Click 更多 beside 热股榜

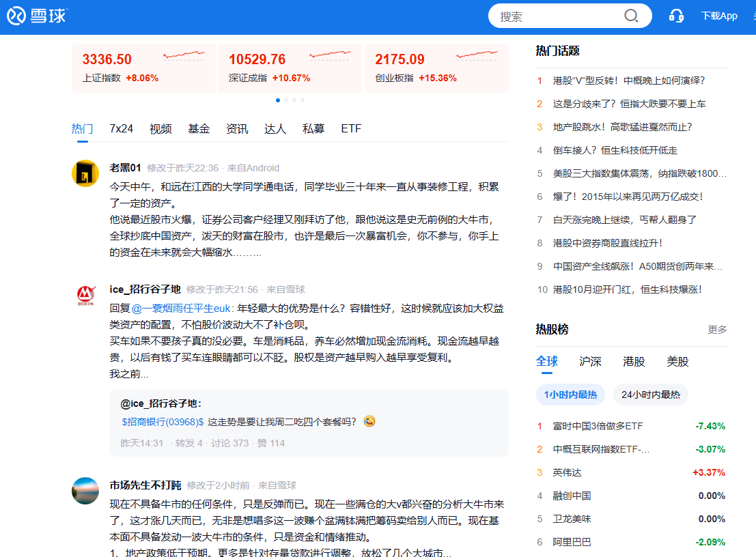tap(717, 330)
